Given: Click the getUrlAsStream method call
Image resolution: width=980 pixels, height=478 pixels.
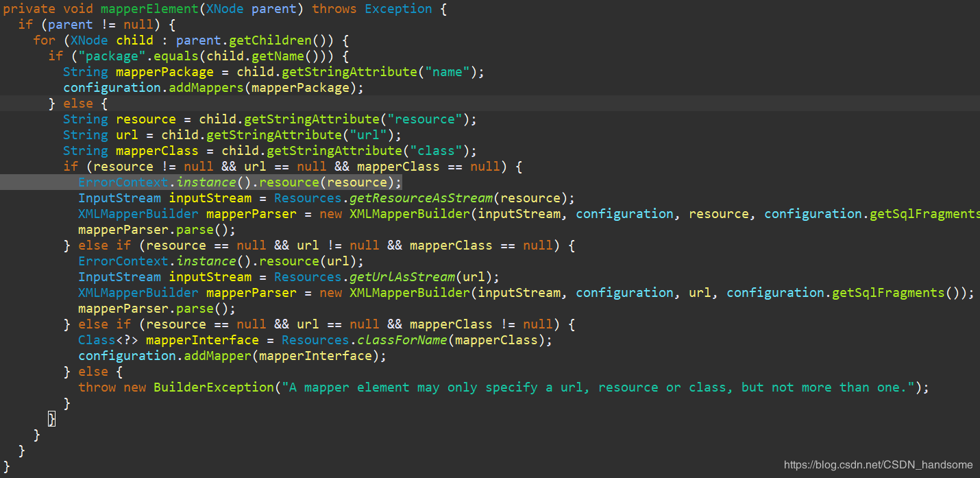Looking at the screenshot, I should tap(402, 277).
